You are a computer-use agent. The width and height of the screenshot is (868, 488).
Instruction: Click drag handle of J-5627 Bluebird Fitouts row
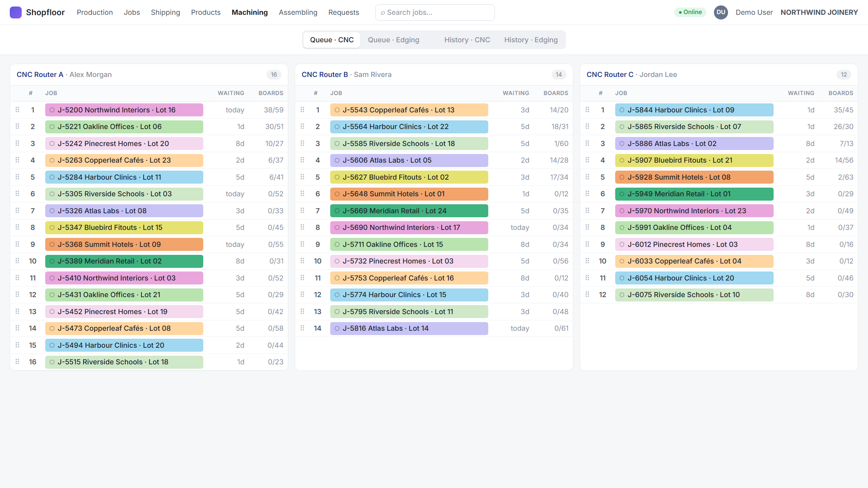pos(302,177)
